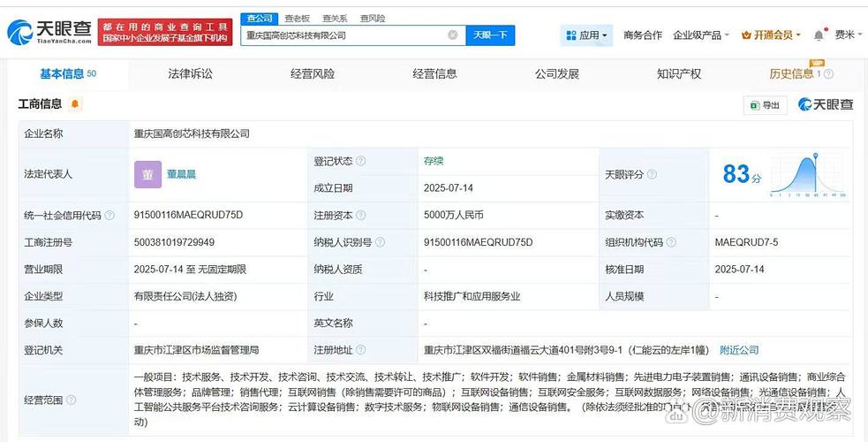Open help icon beside 注册地址
Image resolution: width=868 pixels, height=442 pixels.
(x=361, y=350)
